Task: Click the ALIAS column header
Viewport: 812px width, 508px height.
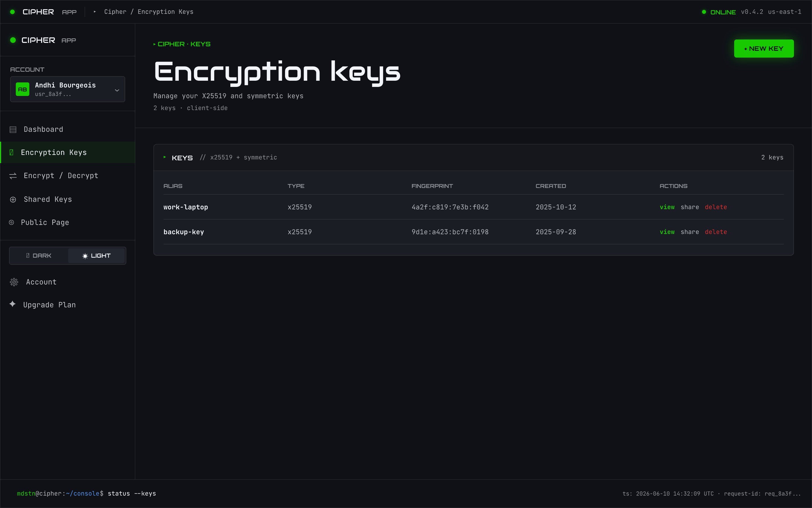Action: 173,186
